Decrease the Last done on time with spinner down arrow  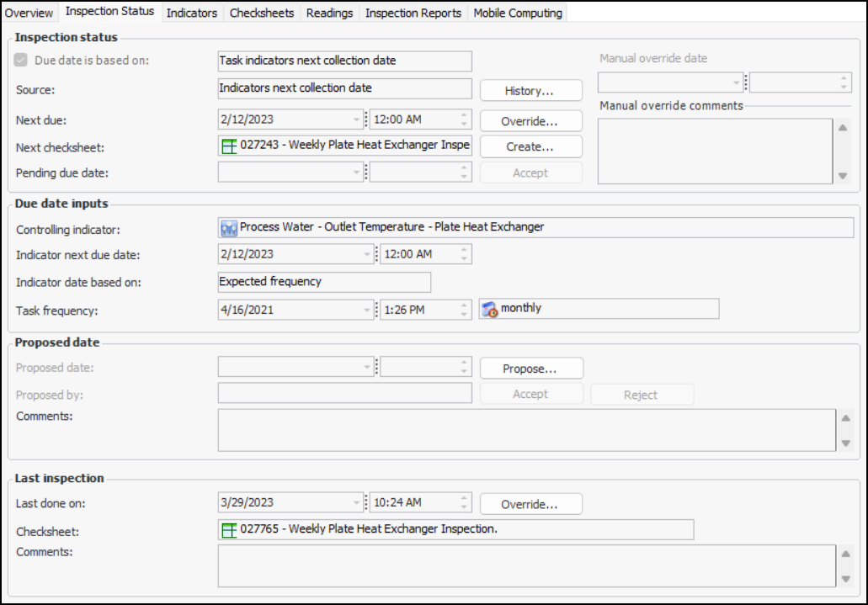[x=463, y=507]
